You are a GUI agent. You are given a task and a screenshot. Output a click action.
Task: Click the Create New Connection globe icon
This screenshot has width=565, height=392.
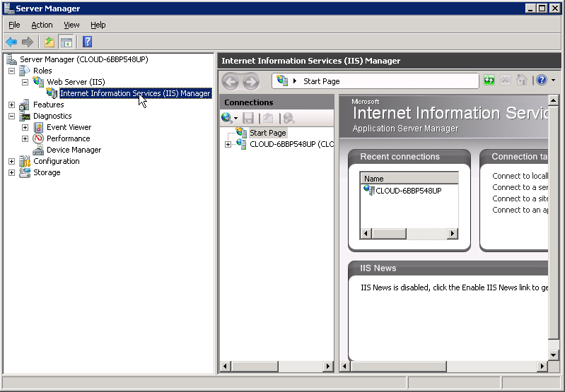[227, 118]
